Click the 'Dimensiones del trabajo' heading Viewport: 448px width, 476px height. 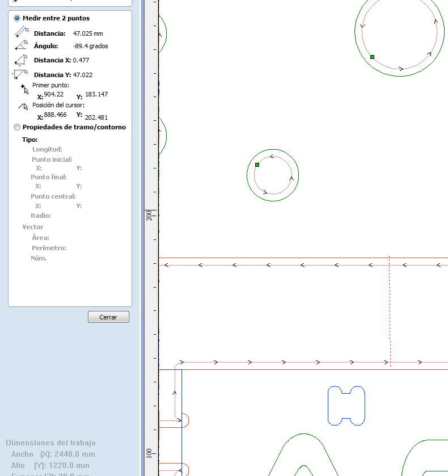50,443
